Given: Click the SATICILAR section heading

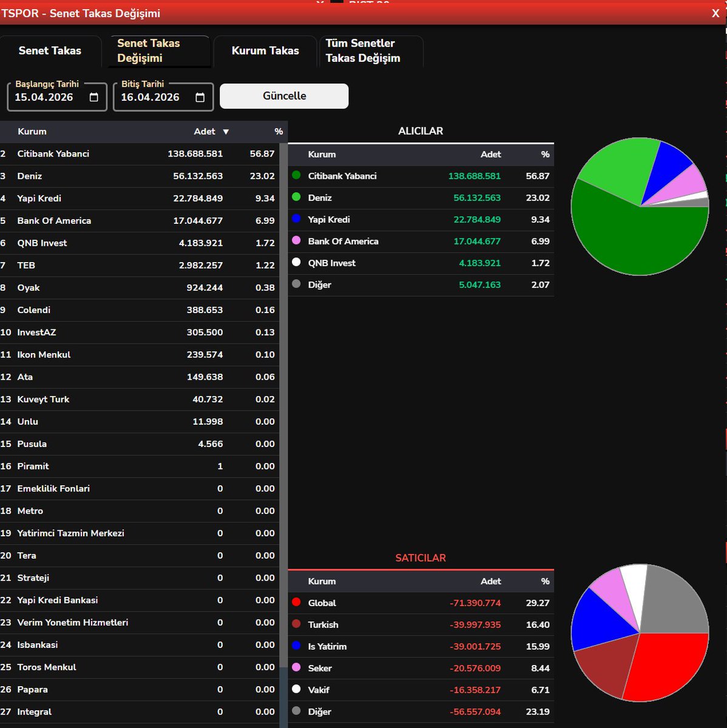Looking at the screenshot, I should (x=421, y=558).
